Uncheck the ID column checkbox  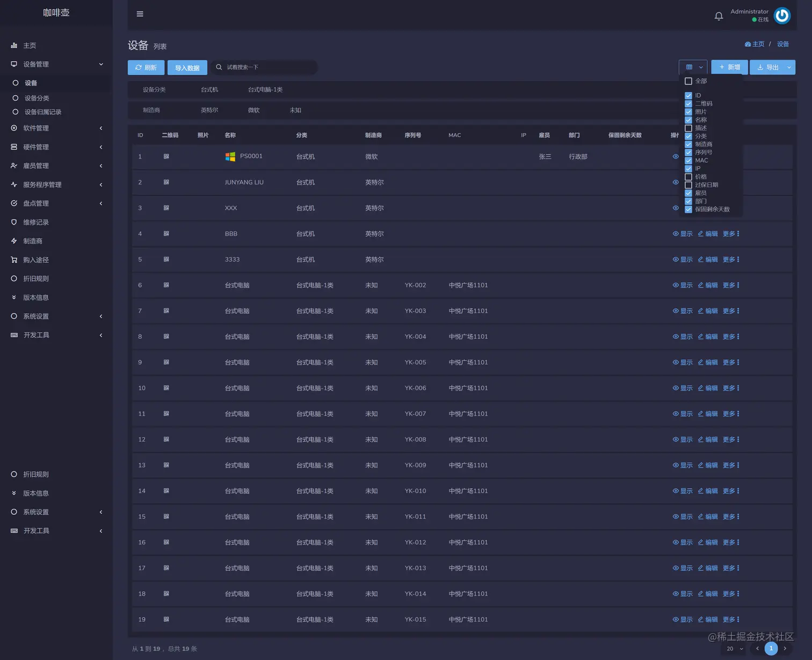pos(688,96)
